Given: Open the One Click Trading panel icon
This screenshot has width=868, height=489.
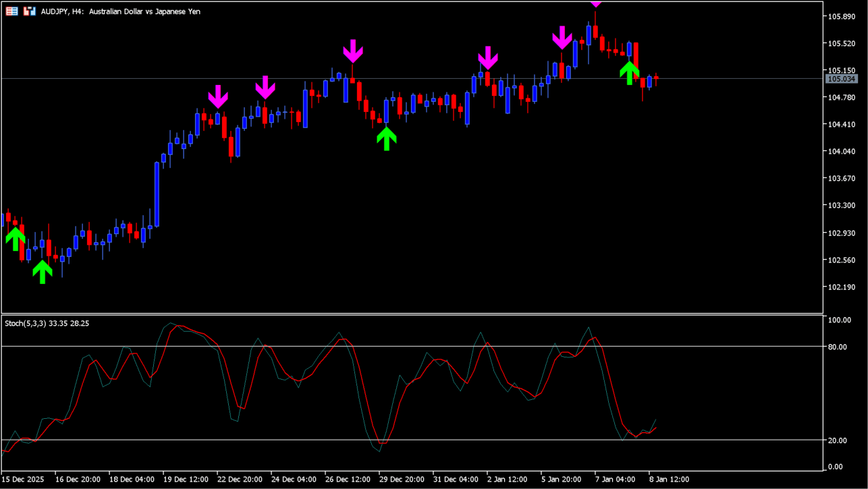Looking at the screenshot, I should click(x=12, y=11).
